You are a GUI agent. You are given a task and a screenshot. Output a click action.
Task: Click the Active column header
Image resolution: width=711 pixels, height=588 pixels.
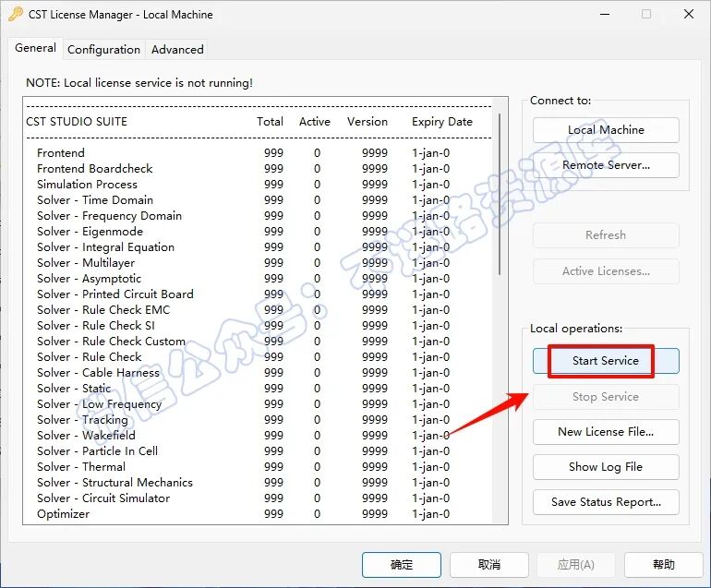click(x=315, y=122)
